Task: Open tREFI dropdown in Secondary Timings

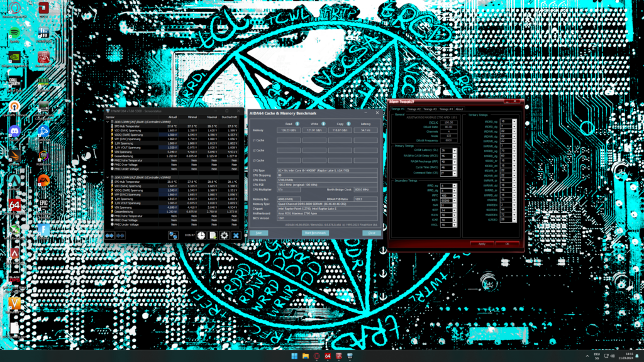Action: (x=455, y=200)
